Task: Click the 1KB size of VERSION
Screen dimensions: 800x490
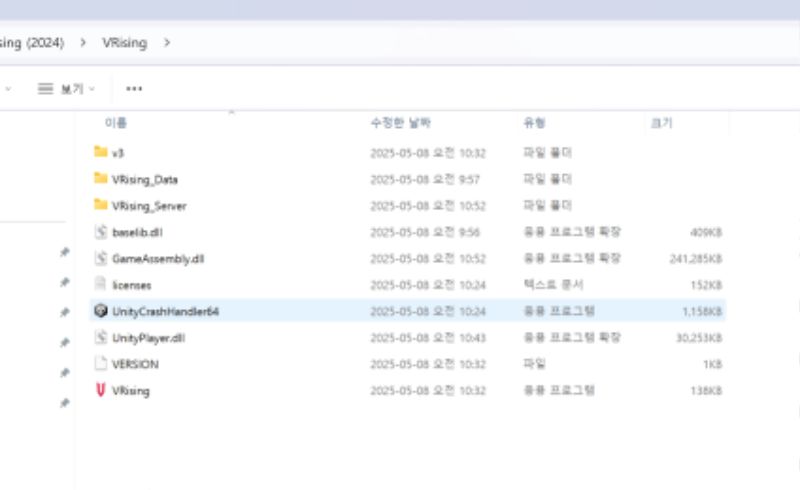Action: coord(712,364)
